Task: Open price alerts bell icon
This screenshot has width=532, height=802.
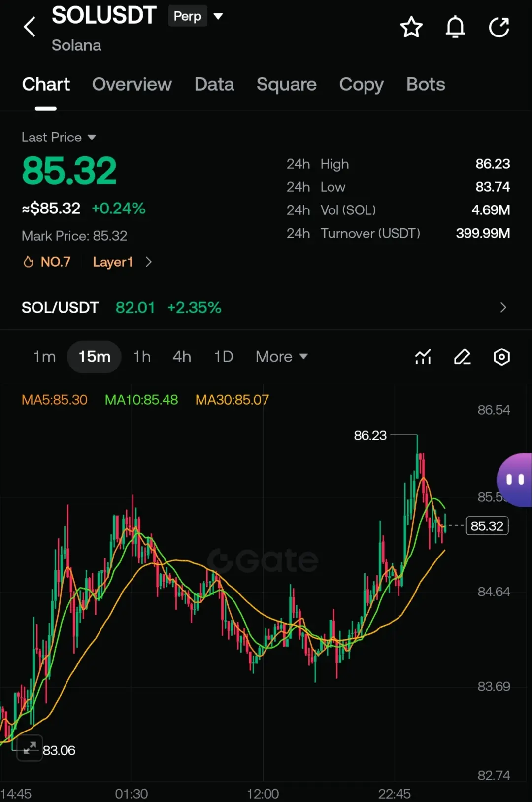Action: pyautogui.click(x=455, y=27)
